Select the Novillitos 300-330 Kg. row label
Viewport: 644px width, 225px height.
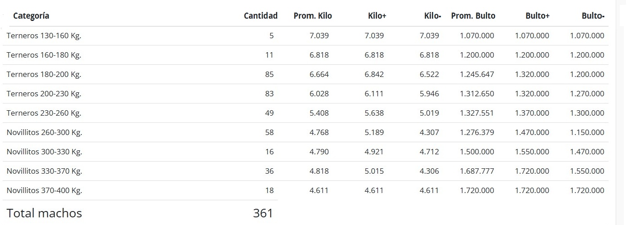44,152
